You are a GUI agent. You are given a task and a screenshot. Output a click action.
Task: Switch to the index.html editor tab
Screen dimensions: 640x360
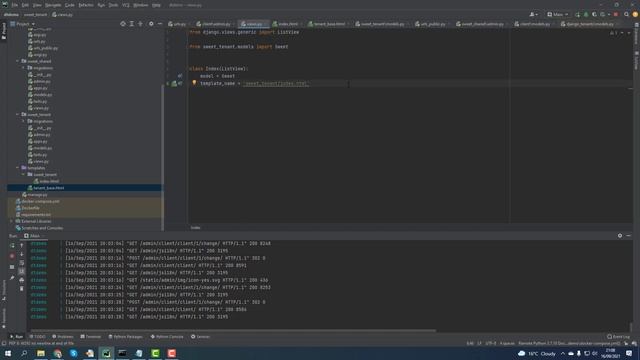(287, 24)
